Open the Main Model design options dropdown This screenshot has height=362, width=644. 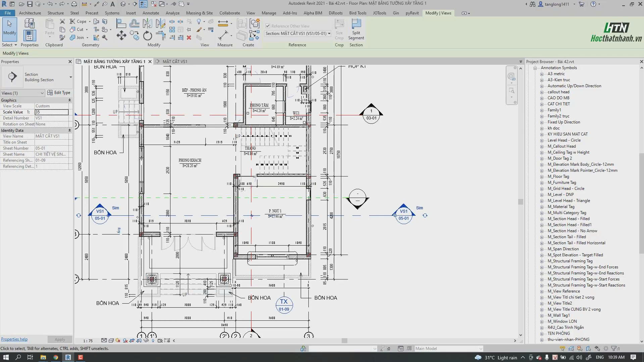pos(448,349)
